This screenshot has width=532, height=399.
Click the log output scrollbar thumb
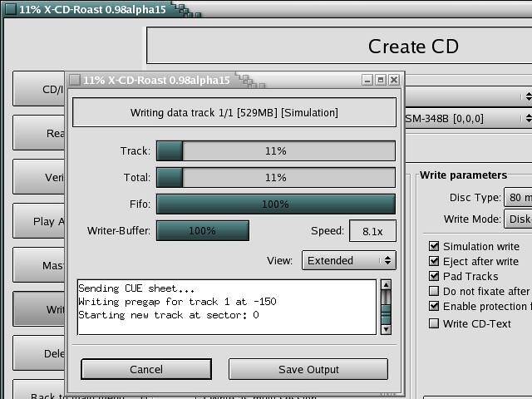(386, 314)
